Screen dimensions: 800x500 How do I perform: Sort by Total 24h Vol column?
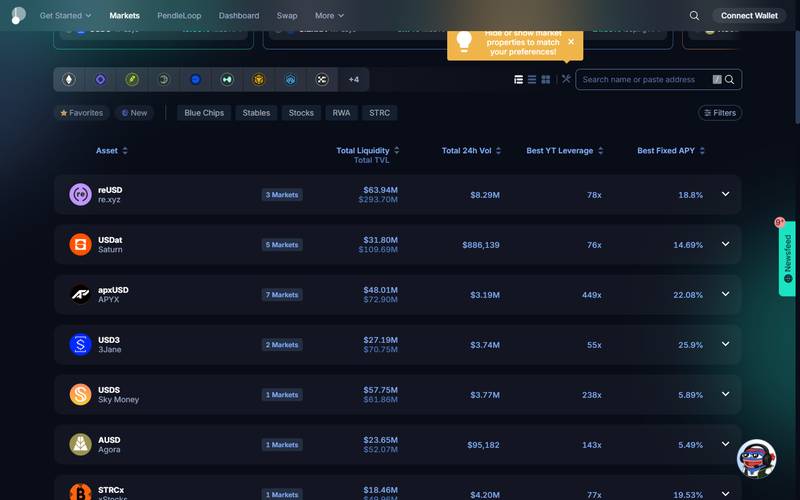471,151
